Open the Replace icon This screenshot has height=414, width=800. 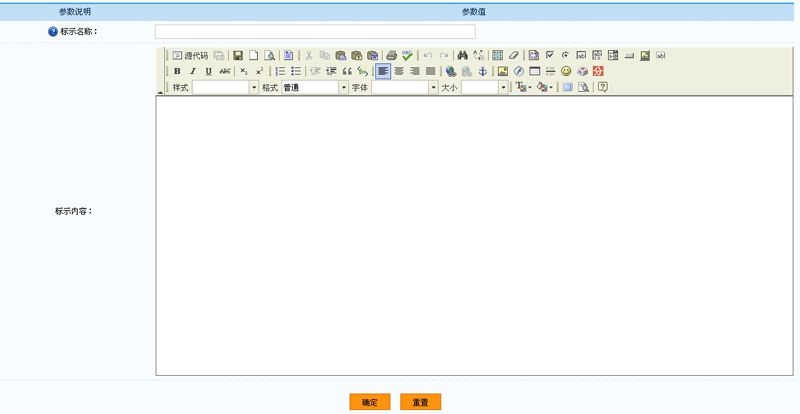479,56
